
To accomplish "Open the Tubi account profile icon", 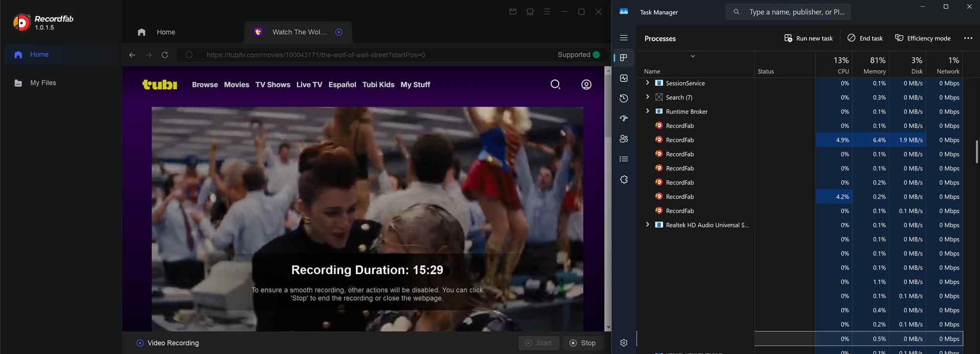I will [586, 85].
